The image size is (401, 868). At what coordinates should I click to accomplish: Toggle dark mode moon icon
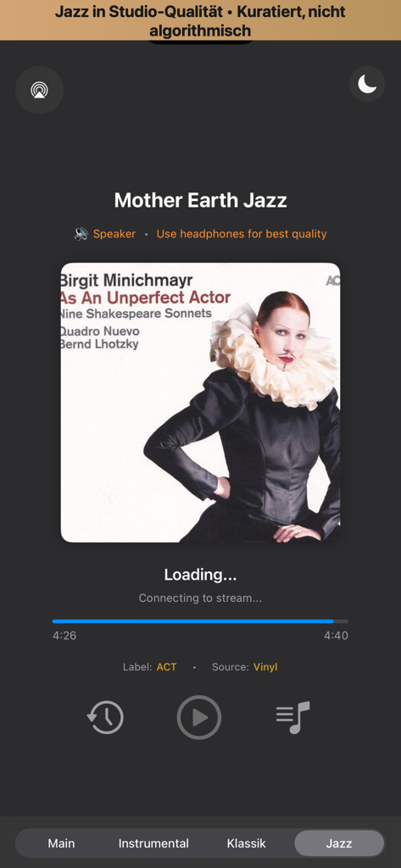tap(367, 84)
